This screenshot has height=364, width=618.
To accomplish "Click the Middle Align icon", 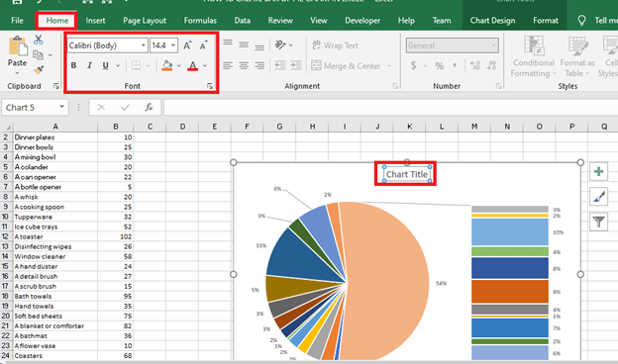I will coord(244,45).
